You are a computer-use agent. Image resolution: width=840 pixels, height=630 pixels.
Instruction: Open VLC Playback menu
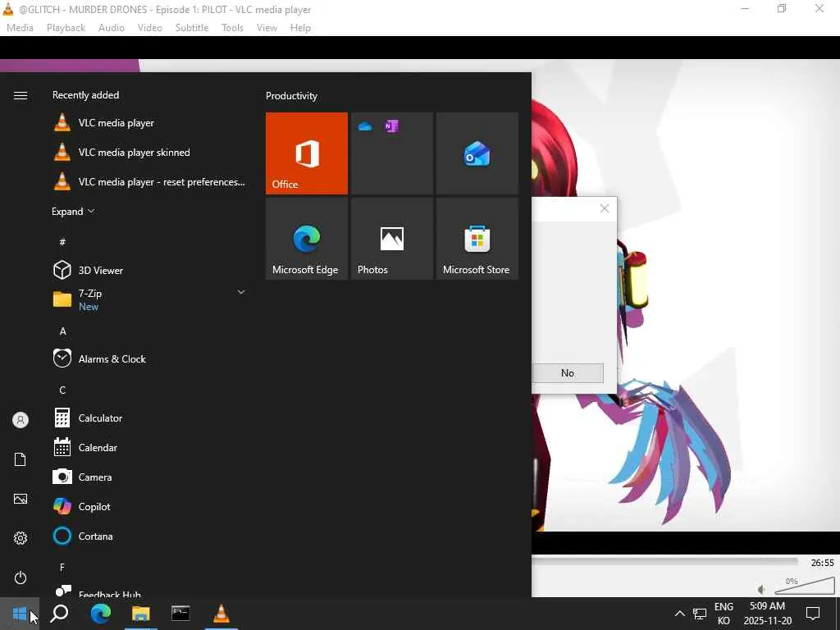(x=66, y=27)
